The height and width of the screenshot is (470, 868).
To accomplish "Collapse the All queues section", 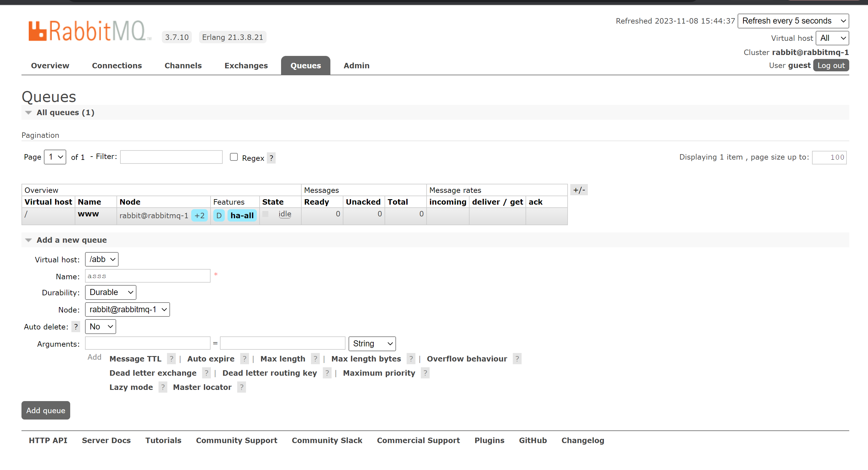I will [65, 112].
